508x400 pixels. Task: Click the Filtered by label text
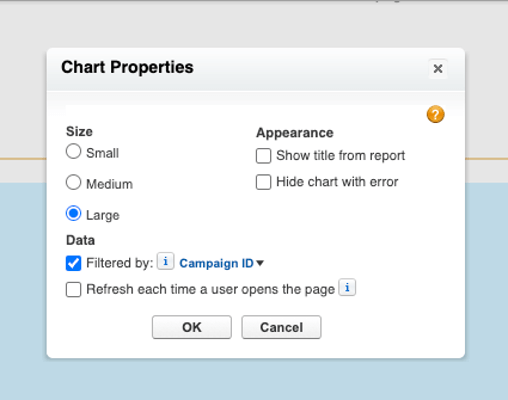pos(120,263)
